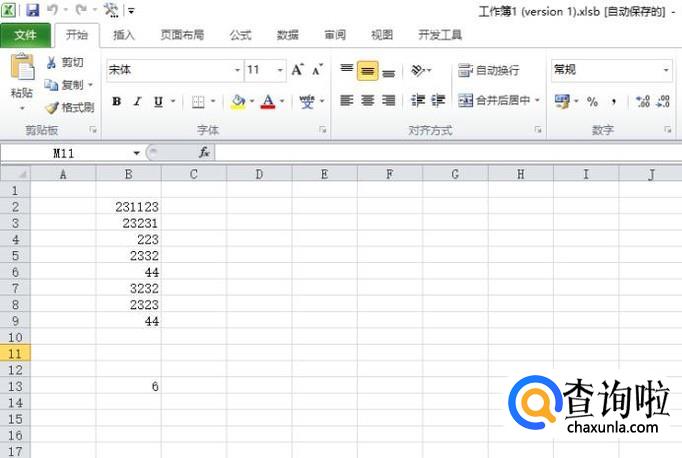682x458 pixels.
Task: Click in the formula bar input
Action: point(448,153)
